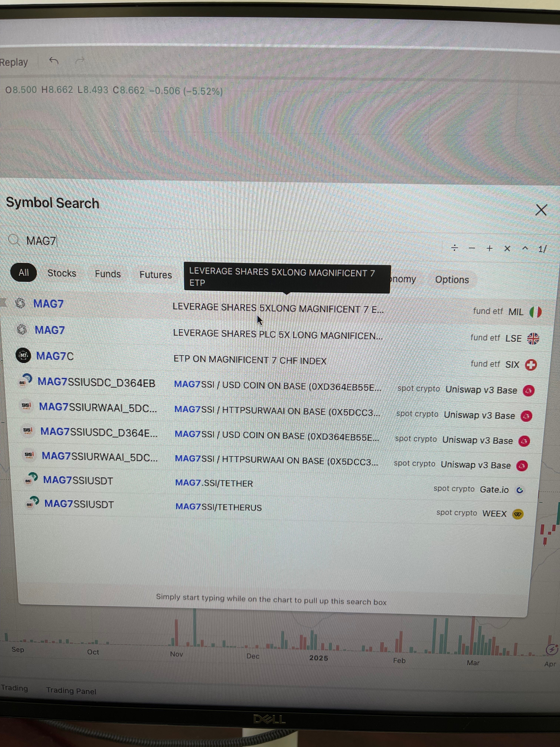The height and width of the screenshot is (747, 560).
Task: Click the undo arrow icon
Action: click(54, 61)
